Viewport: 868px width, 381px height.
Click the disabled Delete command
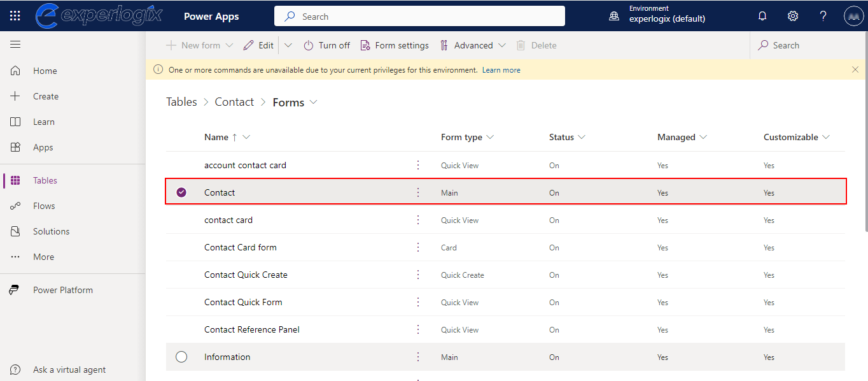(x=536, y=45)
